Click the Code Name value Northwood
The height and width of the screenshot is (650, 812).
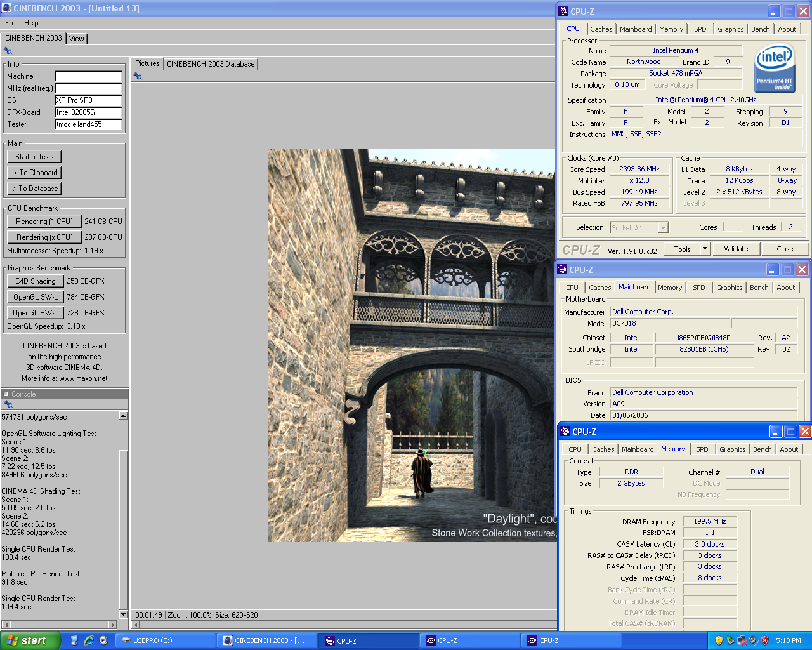click(643, 62)
